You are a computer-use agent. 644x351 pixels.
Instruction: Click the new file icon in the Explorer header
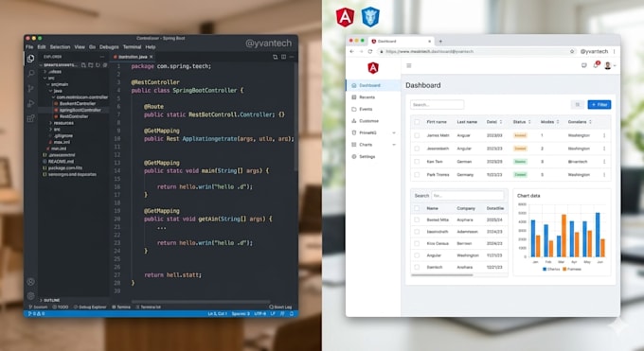point(83,65)
